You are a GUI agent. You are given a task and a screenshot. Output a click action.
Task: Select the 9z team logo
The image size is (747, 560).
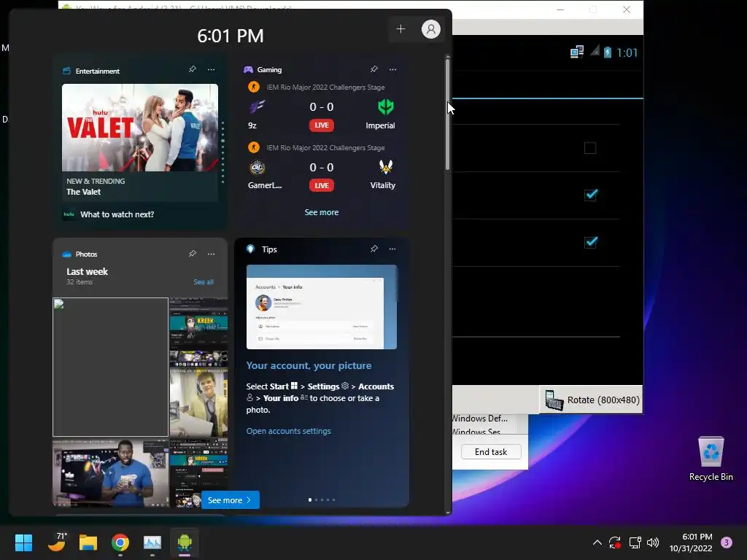coord(257,106)
